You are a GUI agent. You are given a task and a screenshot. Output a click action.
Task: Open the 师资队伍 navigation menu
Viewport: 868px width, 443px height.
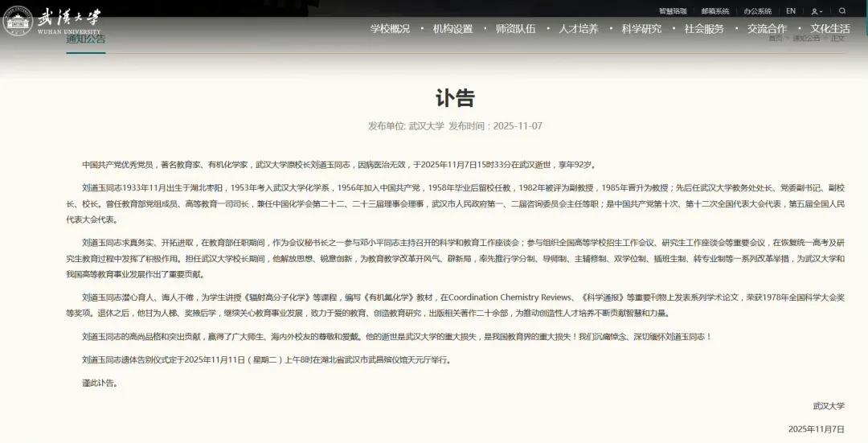(515, 29)
